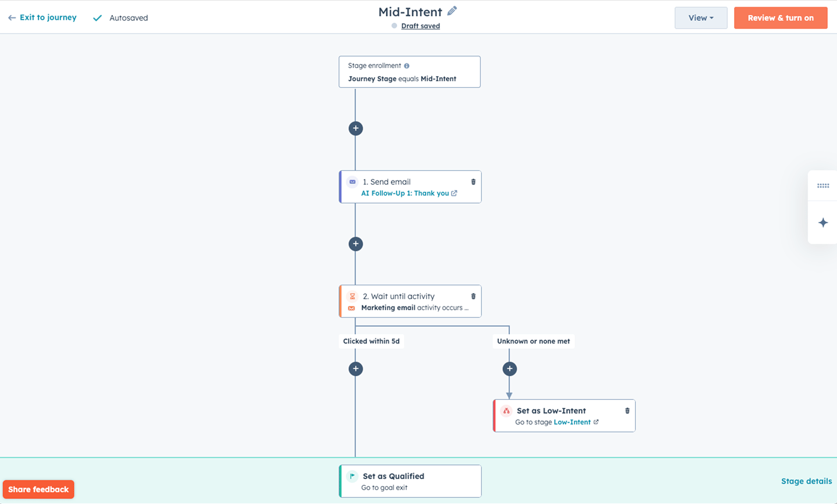The image size is (837, 504).
Task: Click the info icon beside Stage enrollment
Action: tap(406, 65)
